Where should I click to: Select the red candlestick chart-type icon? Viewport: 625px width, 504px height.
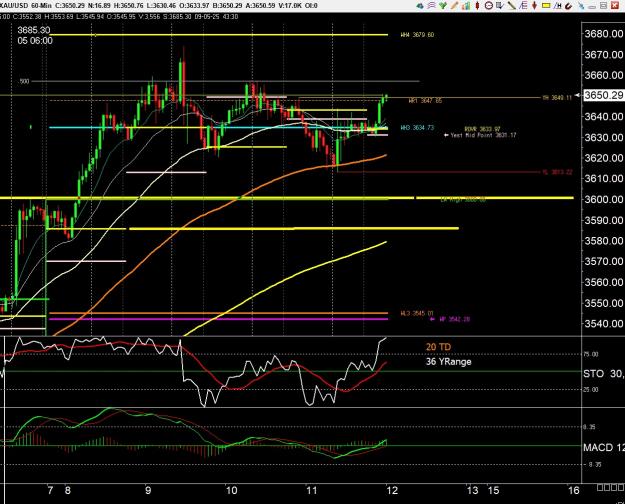tap(478, 6)
